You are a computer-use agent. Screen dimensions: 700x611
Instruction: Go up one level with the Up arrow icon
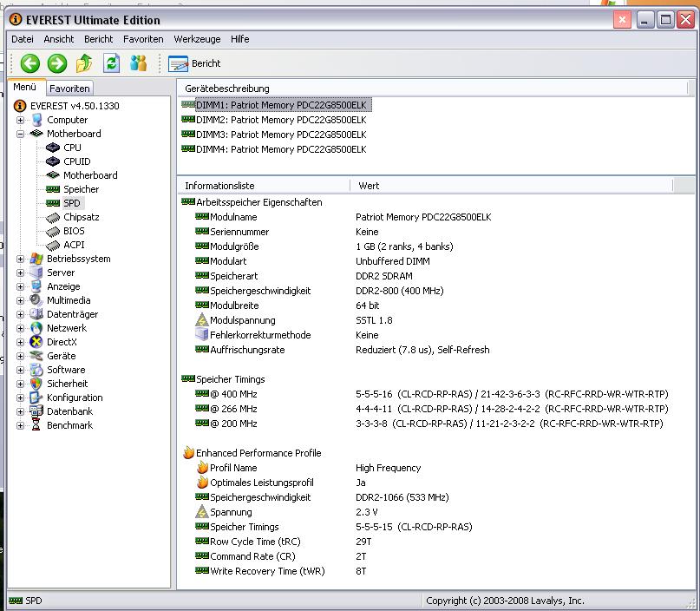point(84,63)
